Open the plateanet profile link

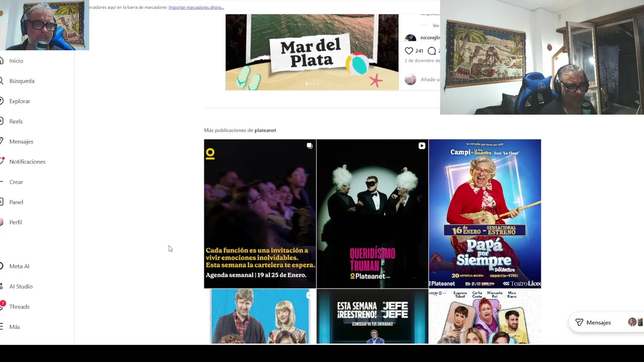(x=265, y=130)
